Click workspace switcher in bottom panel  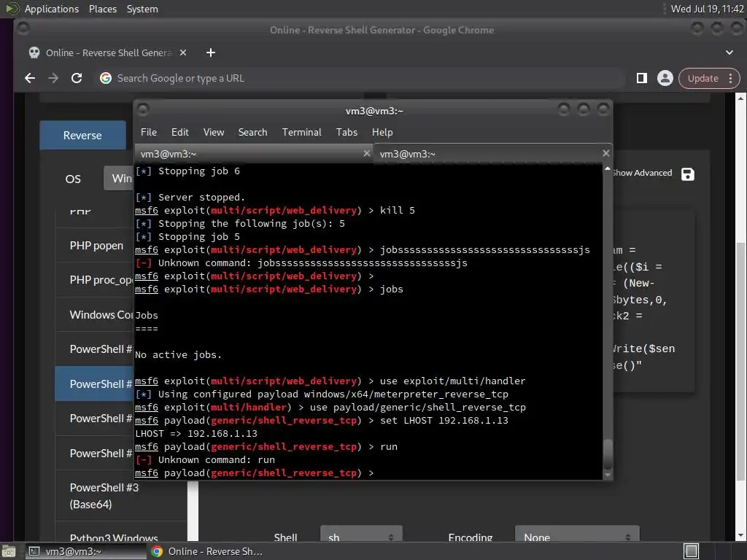click(691, 551)
